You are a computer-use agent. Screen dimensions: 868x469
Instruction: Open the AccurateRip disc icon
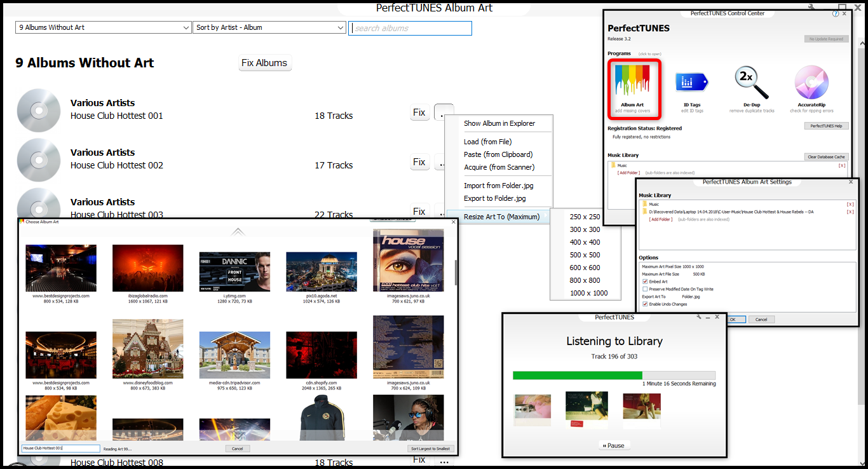click(x=812, y=83)
